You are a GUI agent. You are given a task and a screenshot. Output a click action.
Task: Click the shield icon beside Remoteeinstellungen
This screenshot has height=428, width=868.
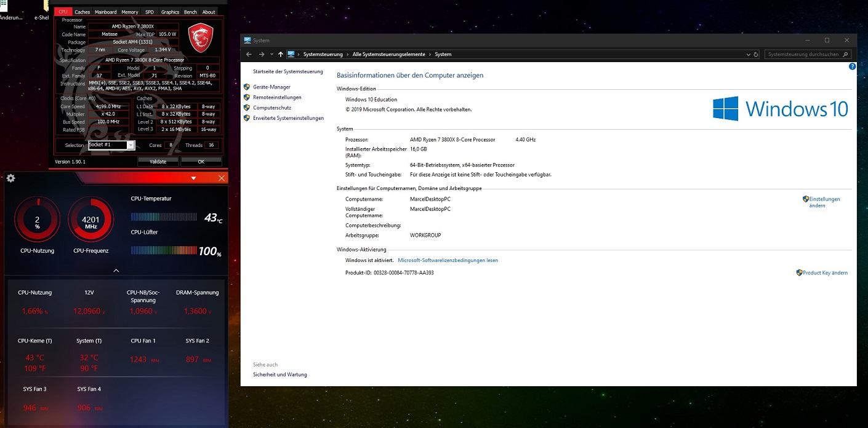click(x=247, y=97)
